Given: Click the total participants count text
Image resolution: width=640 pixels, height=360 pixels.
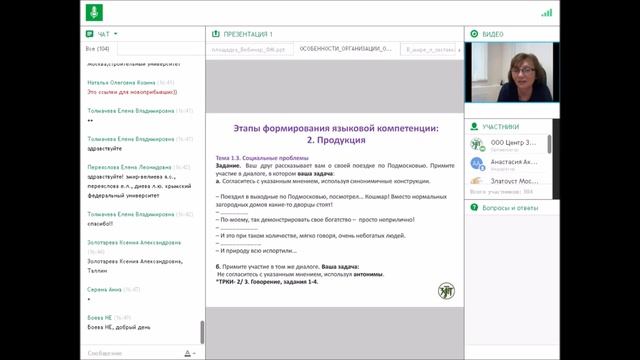Looking at the screenshot, I should pos(502,192).
